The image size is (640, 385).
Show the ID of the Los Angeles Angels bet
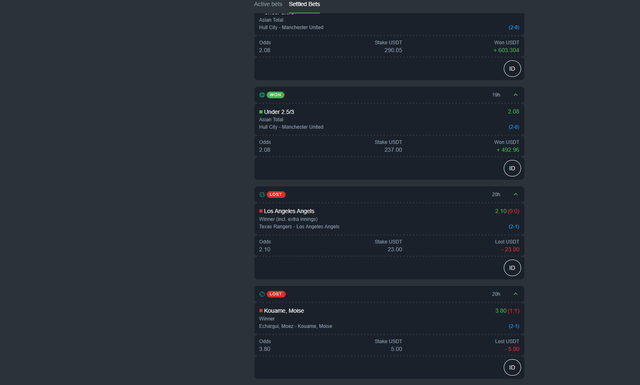pos(512,268)
